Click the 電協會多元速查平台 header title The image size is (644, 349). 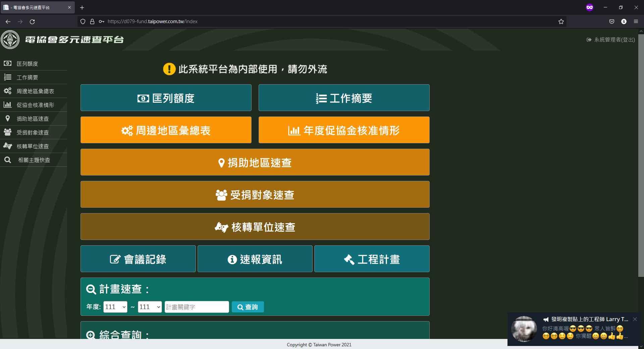tap(74, 40)
